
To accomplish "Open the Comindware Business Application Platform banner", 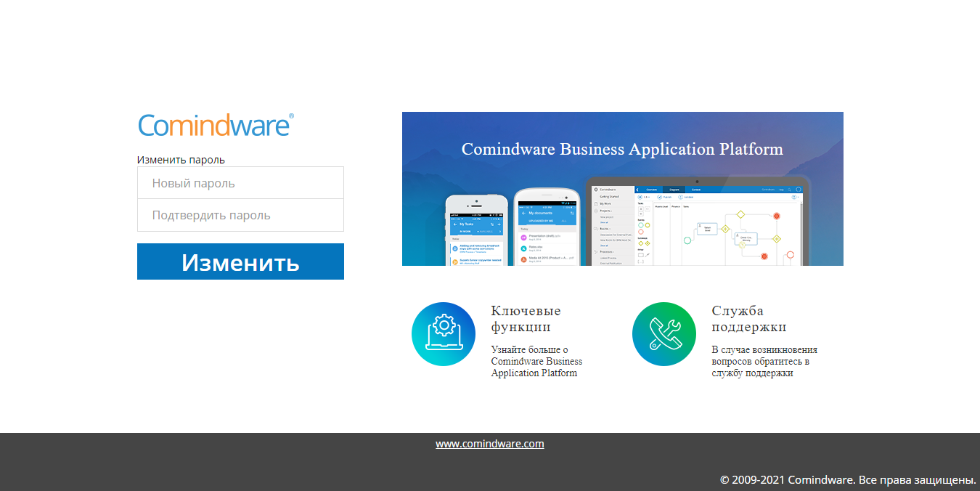I will pyautogui.click(x=623, y=189).
